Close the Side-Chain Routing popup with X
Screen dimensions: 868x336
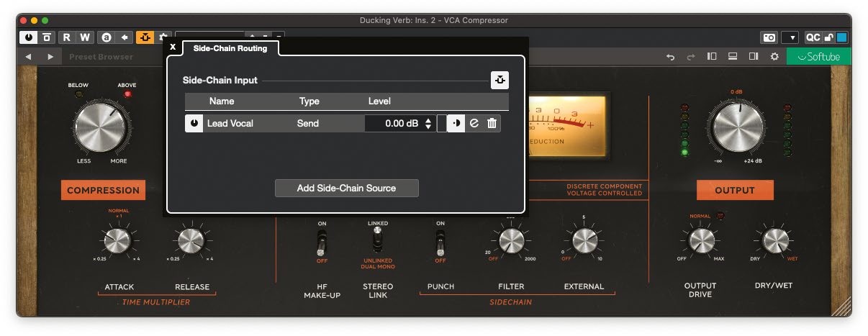tap(172, 47)
